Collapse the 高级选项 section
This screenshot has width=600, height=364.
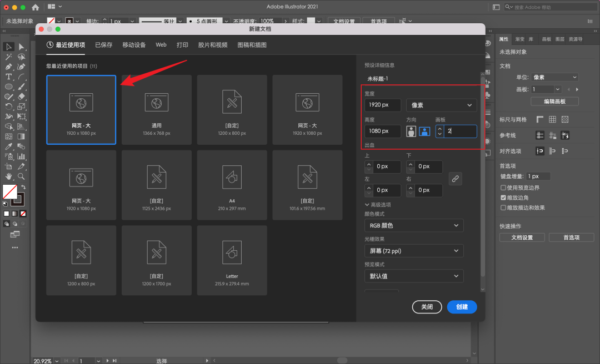point(378,205)
